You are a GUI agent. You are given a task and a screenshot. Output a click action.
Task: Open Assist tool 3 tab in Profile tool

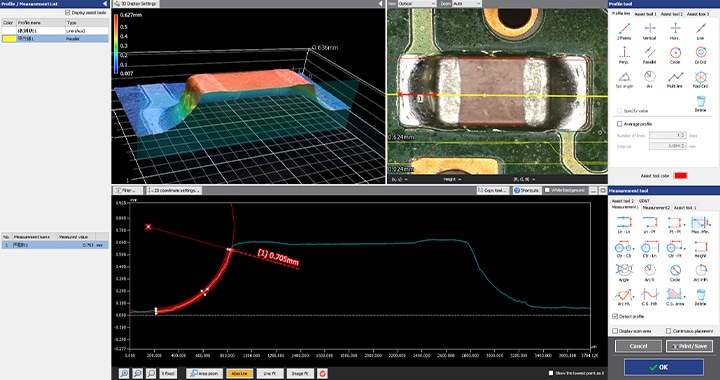[x=698, y=14]
